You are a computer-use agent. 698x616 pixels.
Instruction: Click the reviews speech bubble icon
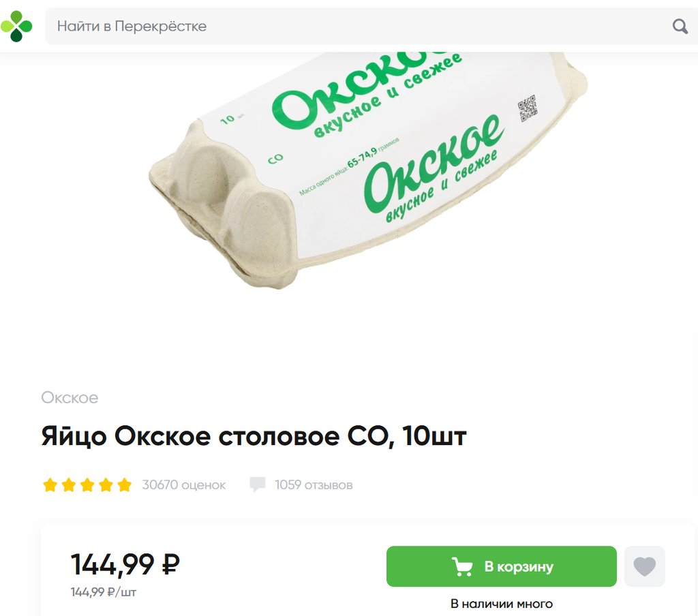pos(257,484)
